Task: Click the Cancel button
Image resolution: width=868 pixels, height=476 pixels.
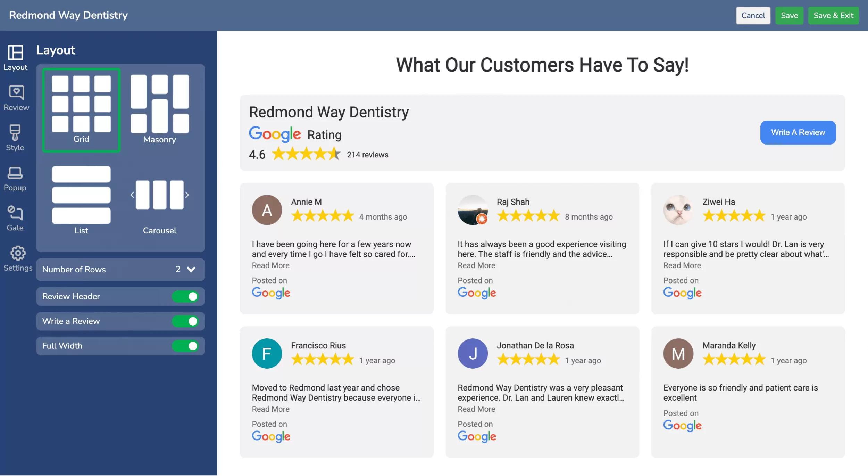Action: (753, 16)
